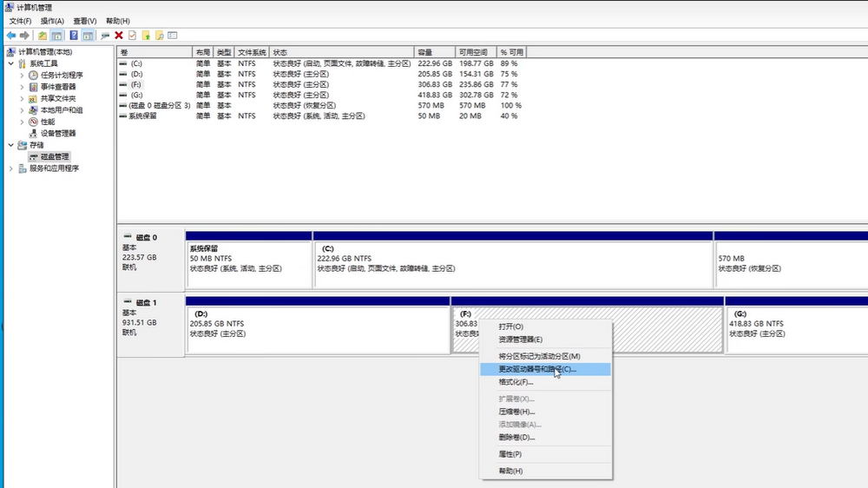This screenshot has width=868, height=488.
Task: Click the folder with magnifier toolbar icon
Action: [160, 36]
